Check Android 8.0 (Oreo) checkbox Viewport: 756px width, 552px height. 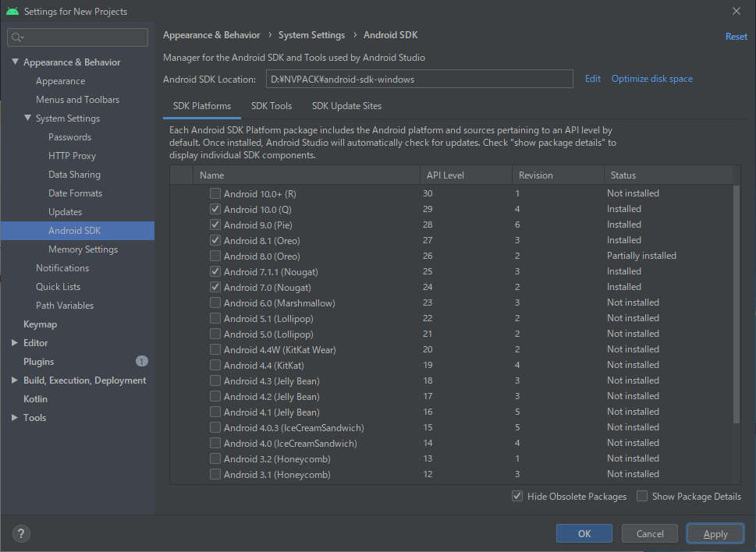tap(215, 256)
